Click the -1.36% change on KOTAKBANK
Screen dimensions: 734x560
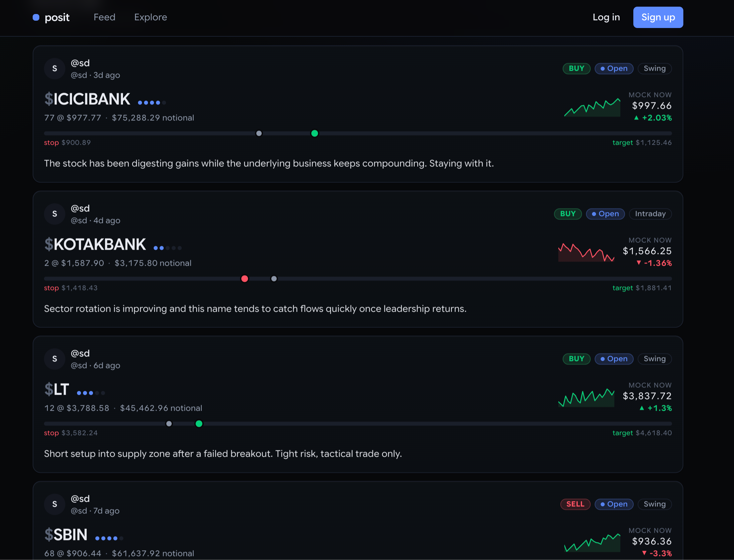(654, 263)
